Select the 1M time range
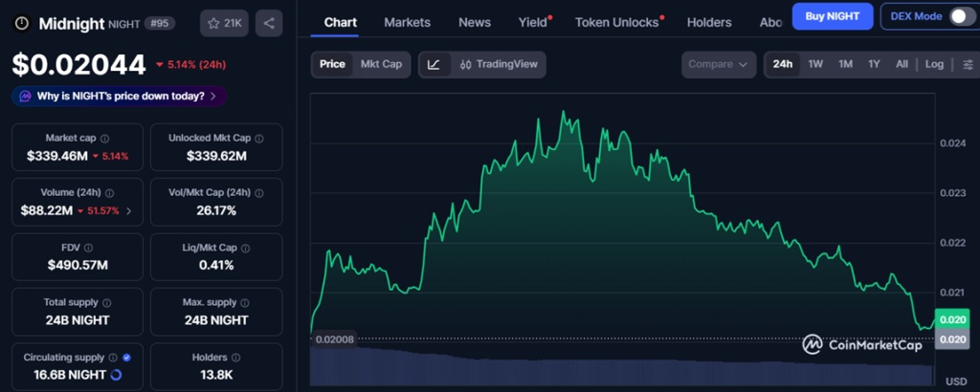 [x=846, y=64]
